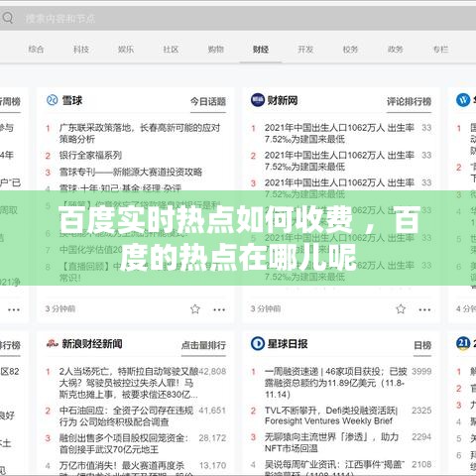Viewport: 476px width, 476px height.
Task: Open the 财新网 card title
Action: (x=283, y=100)
